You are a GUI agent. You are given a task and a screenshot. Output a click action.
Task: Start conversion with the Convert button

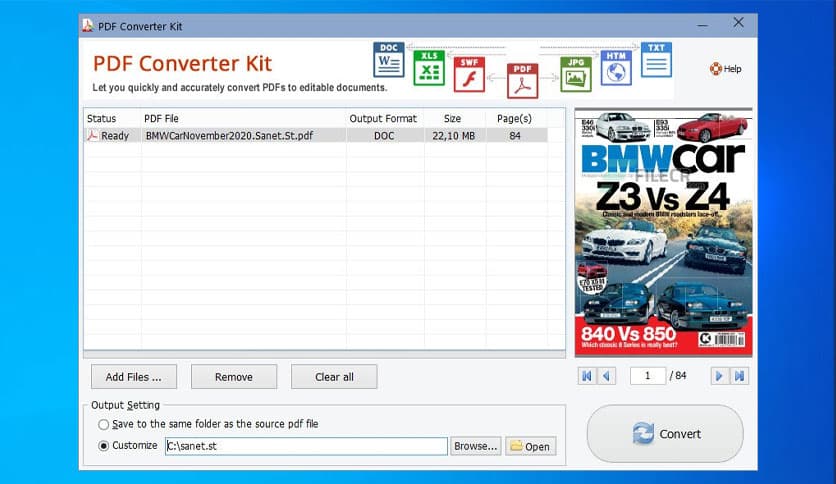(665, 434)
